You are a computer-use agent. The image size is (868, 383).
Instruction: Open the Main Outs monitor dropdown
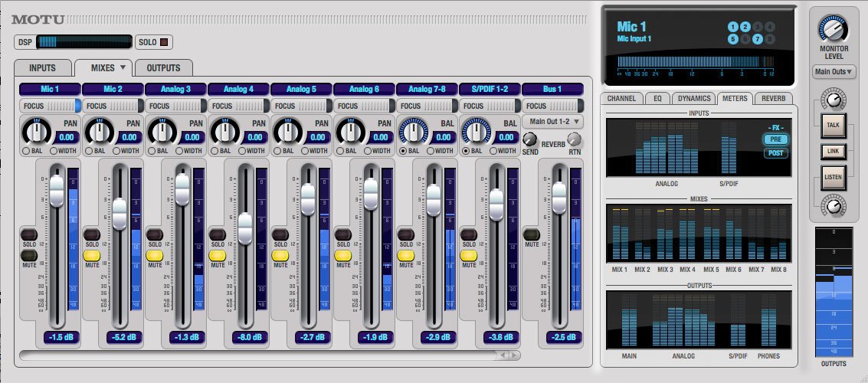point(834,72)
